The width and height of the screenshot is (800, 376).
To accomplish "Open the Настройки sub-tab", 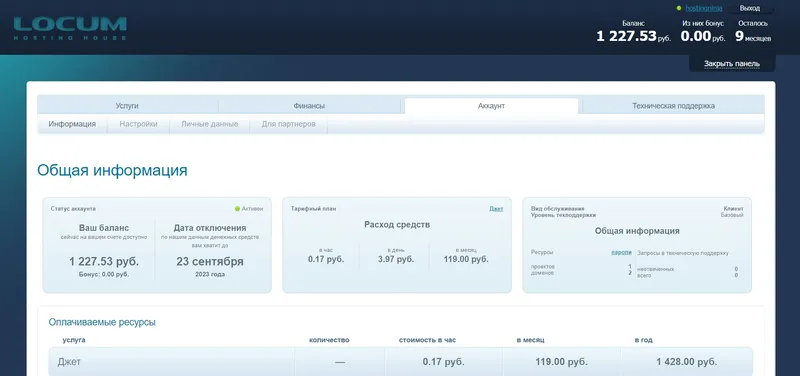I will 138,124.
